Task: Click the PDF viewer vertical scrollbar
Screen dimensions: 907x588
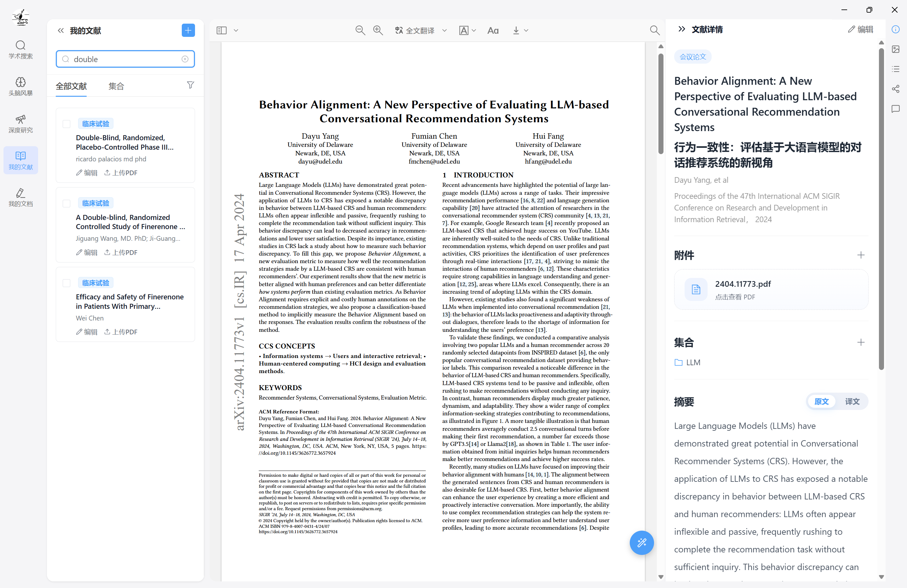Action: (660, 103)
